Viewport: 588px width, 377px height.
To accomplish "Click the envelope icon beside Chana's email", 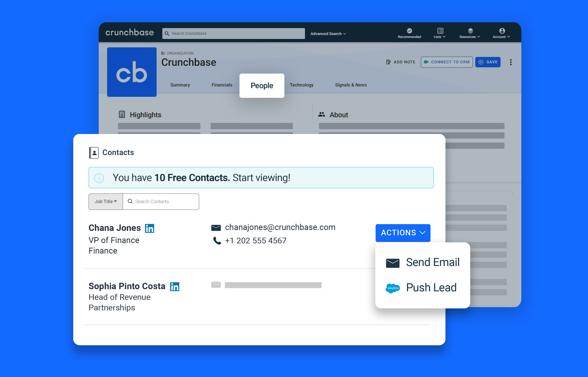I will click(216, 228).
